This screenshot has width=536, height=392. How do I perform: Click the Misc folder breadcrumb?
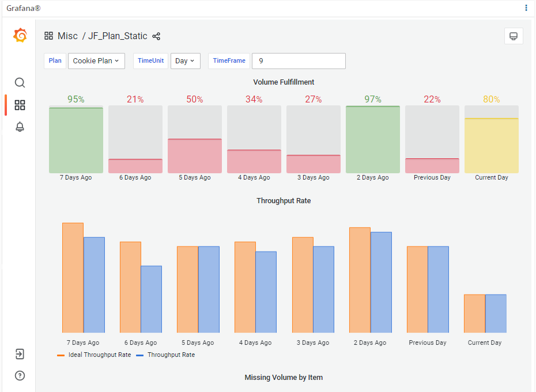point(67,36)
